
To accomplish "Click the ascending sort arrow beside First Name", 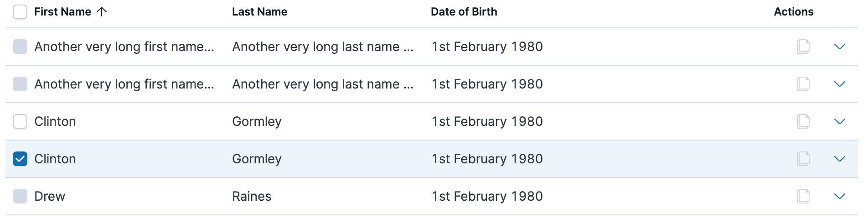I will [x=102, y=12].
